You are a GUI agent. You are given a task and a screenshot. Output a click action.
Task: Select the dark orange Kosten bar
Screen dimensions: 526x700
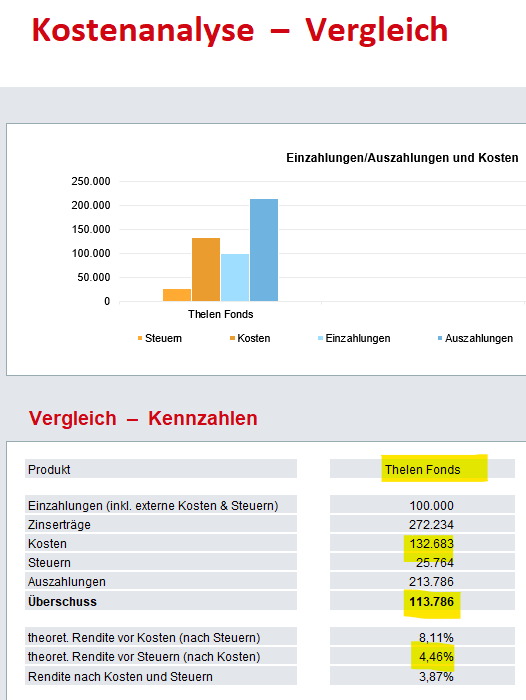pos(206,270)
